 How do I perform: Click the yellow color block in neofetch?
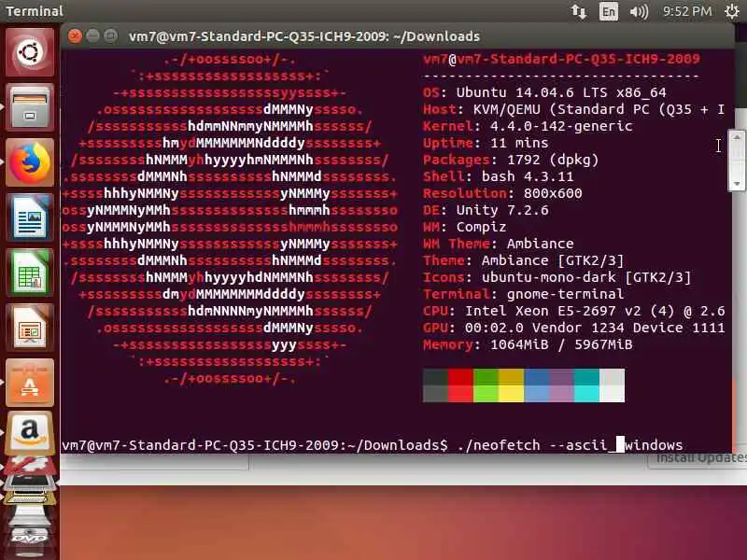point(511,385)
